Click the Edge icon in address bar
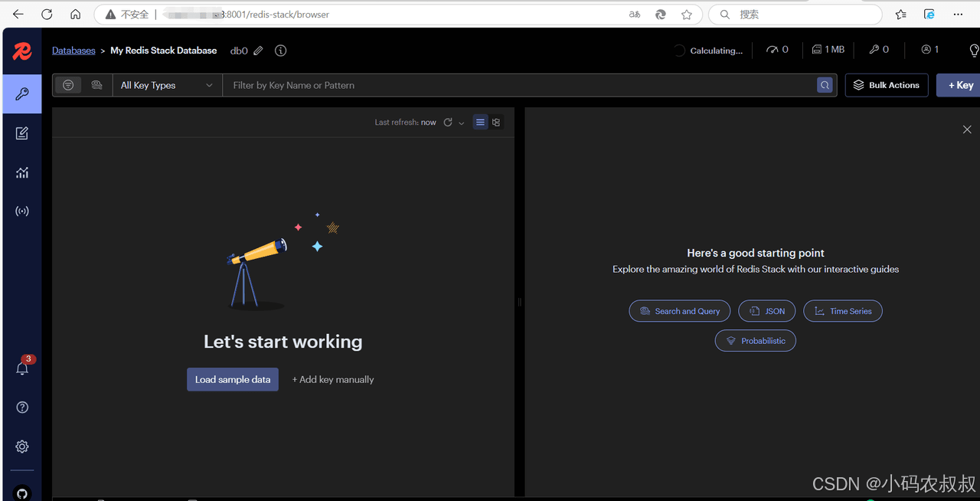This screenshot has width=980, height=501. click(660, 15)
